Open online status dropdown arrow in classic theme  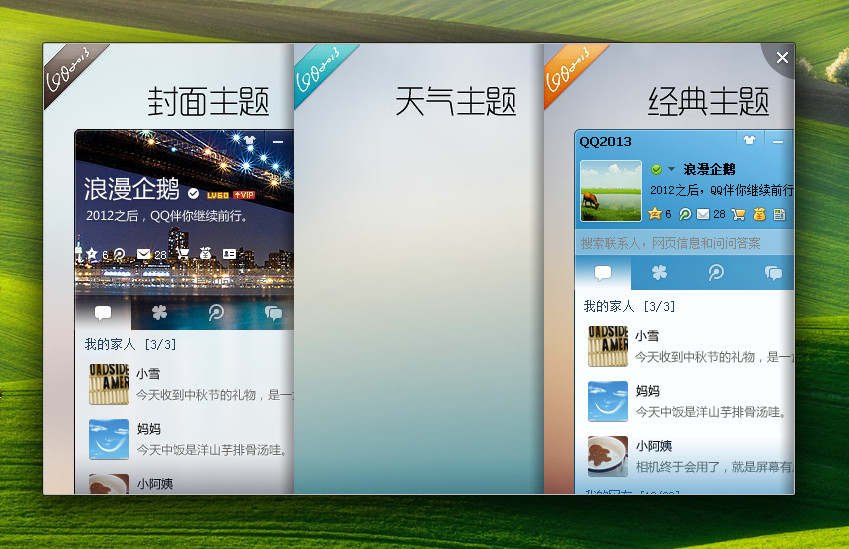click(671, 169)
